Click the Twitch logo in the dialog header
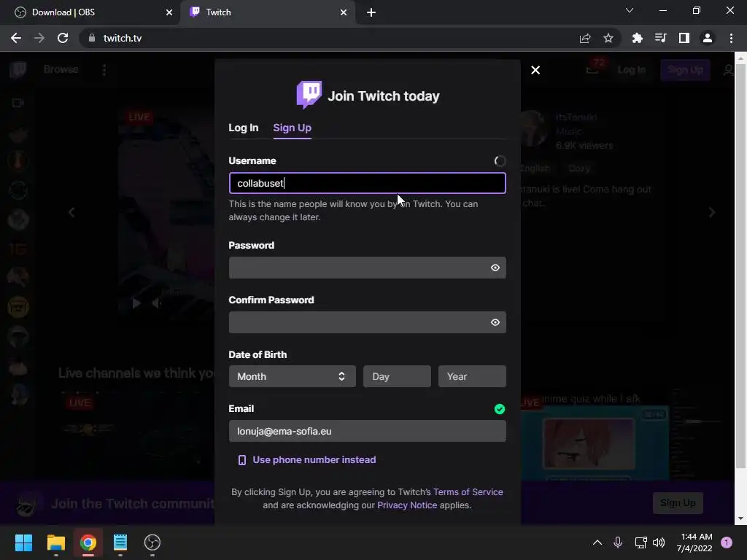This screenshot has width=747, height=560. (309, 95)
